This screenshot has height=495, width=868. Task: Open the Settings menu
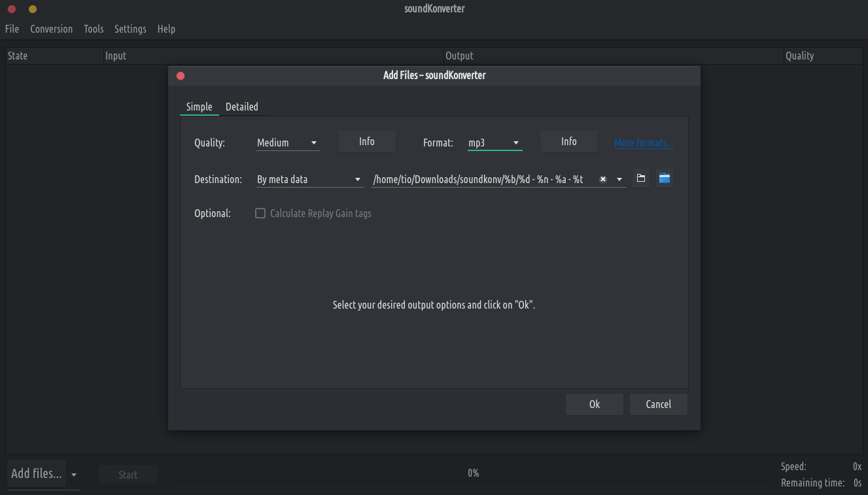pos(130,29)
